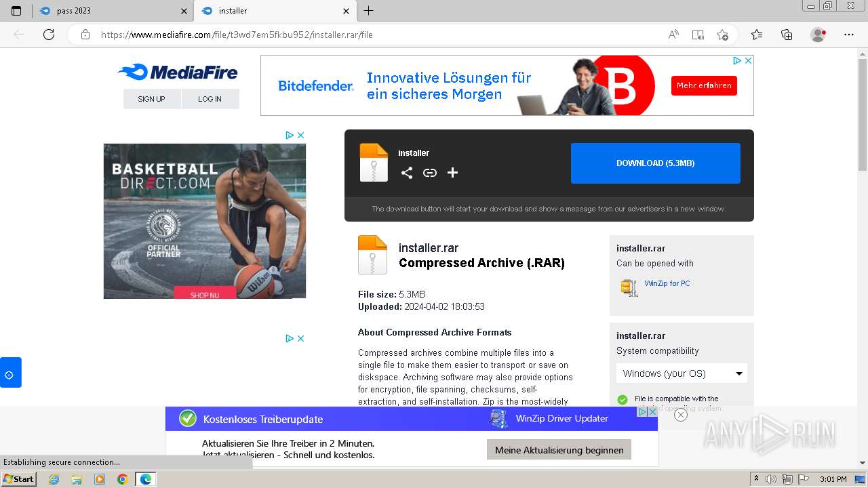
Task: Click the installer.rar archive file icon
Action: pyautogui.click(x=372, y=255)
